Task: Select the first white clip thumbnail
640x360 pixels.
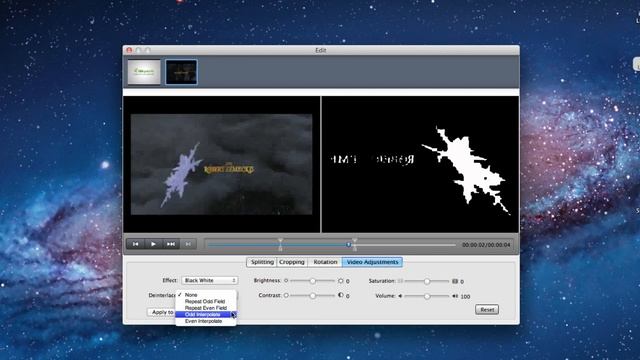Action: coord(144,72)
